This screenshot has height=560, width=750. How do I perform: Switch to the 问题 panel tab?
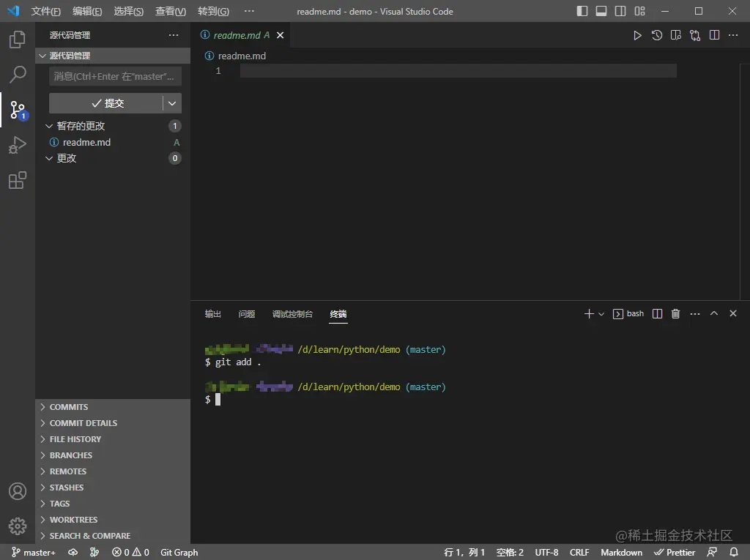[x=247, y=314]
